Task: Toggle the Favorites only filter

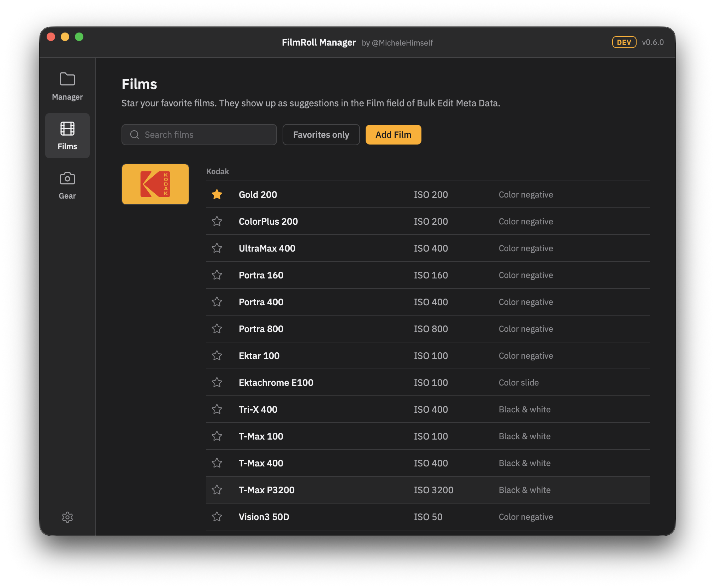Action: coord(321,135)
